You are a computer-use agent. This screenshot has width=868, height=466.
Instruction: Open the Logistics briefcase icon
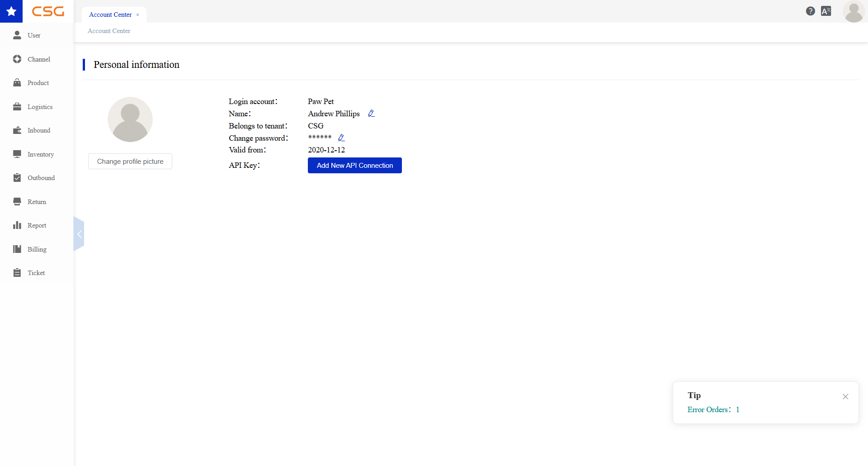pos(17,107)
